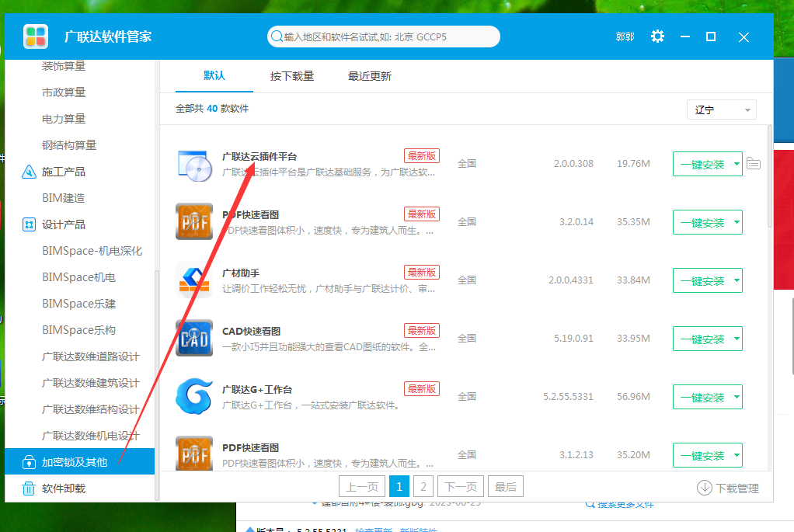The height and width of the screenshot is (532, 794).
Task: Select 市政算量 in the sidebar
Action: pyautogui.click(x=64, y=92)
